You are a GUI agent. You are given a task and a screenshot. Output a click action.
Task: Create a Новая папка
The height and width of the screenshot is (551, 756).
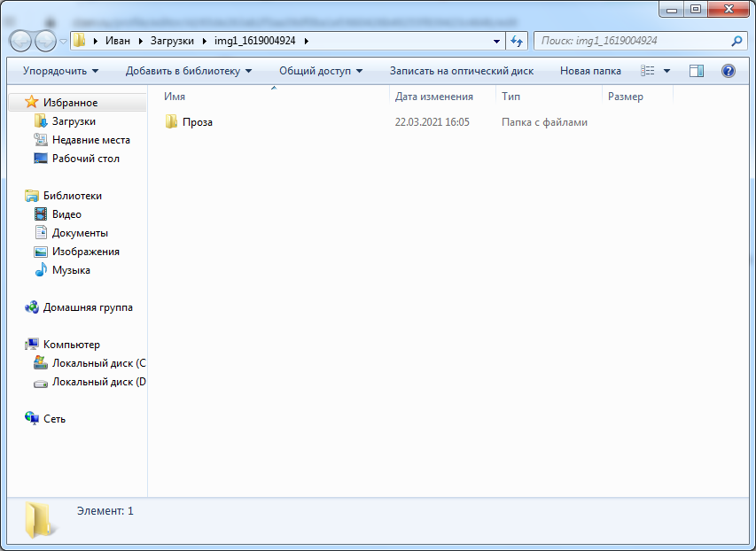[x=590, y=72]
